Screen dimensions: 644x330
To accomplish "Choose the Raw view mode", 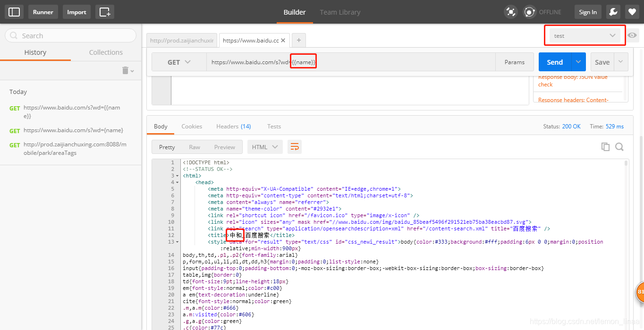I will pos(195,147).
